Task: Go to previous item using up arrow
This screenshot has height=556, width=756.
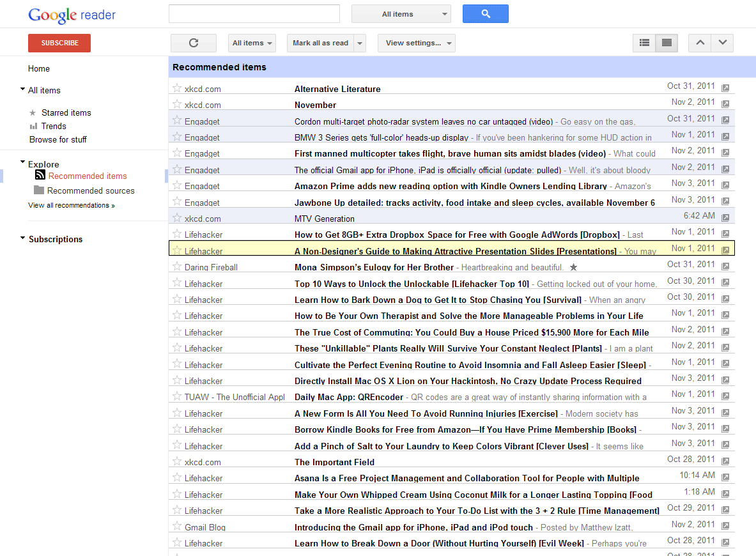Action: (x=700, y=43)
